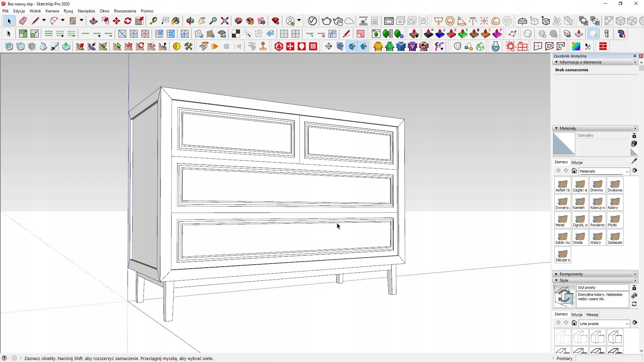Open the Metal materials folder
644x362 pixels.
pyautogui.click(x=562, y=220)
